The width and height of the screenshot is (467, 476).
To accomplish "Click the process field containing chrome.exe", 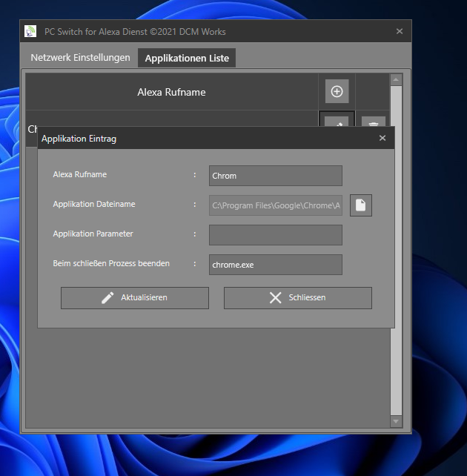I will 275,265.
